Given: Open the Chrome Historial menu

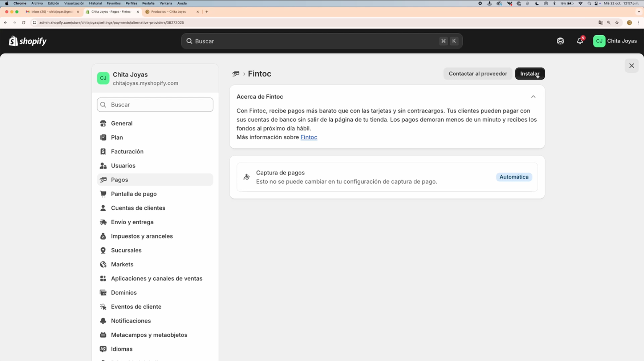Looking at the screenshot, I should tap(95, 3).
